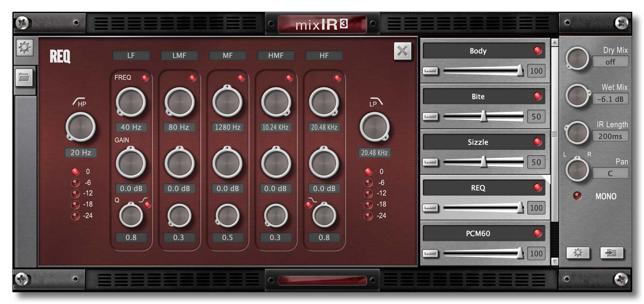Image resolution: width=644 pixels, height=304 pixels.
Task: Toggle the LMF band enable LED
Action: (x=192, y=78)
